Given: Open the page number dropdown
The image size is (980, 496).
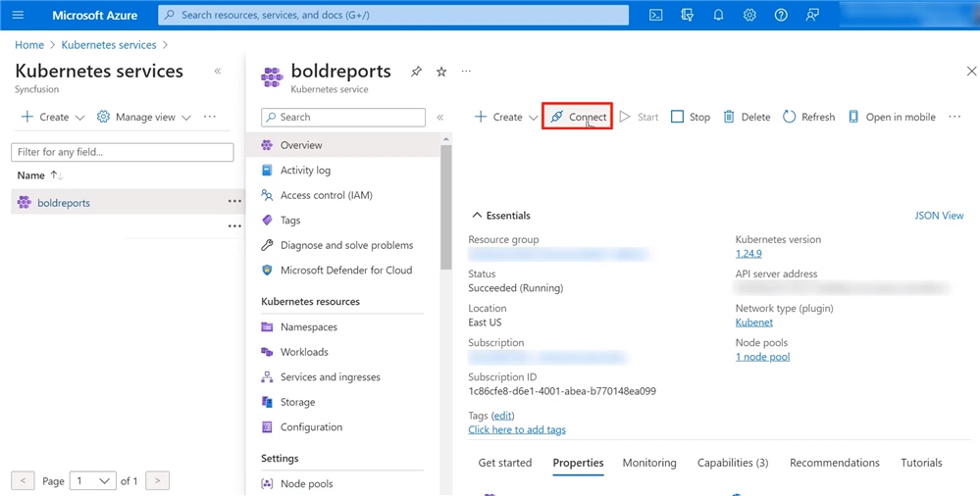Looking at the screenshot, I should [93, 481].
